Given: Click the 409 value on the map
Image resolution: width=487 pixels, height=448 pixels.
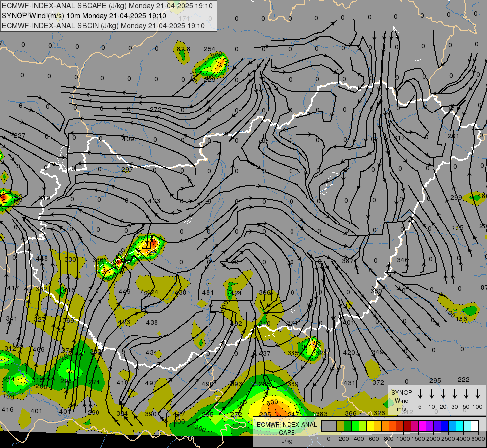Looking at the screenshot, I should coord(128,139).
